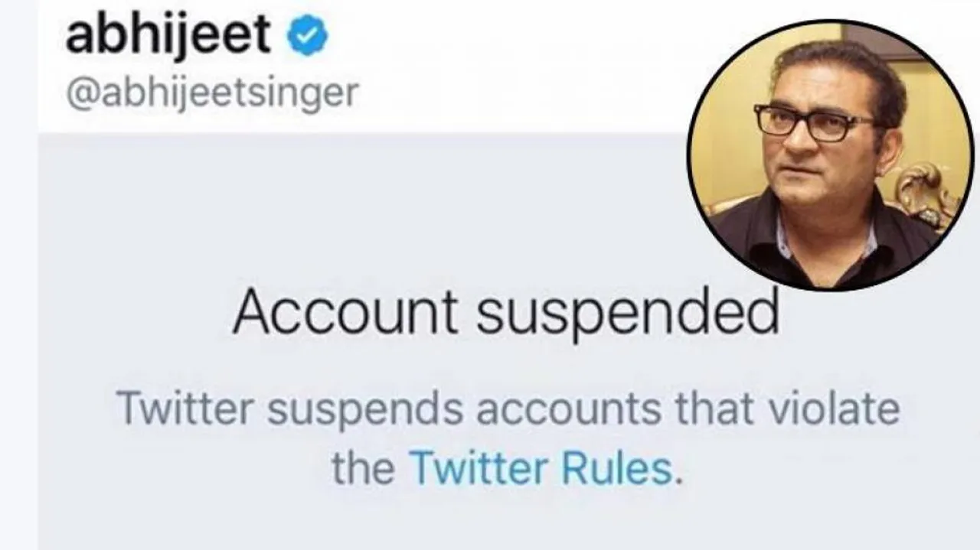Click the @abhijeetsinger handle
The image size is (980, 550).
pyautogui.click(x=211, y=93)
